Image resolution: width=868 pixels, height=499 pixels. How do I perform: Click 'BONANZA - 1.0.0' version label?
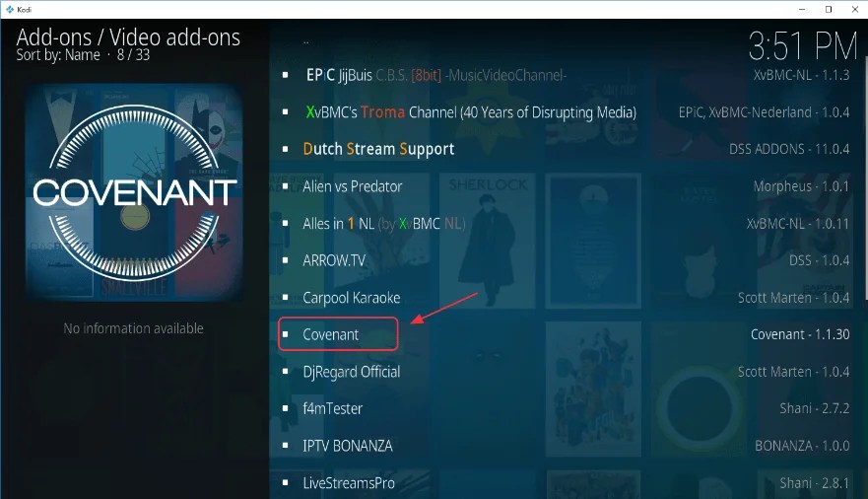coord(802,446)
